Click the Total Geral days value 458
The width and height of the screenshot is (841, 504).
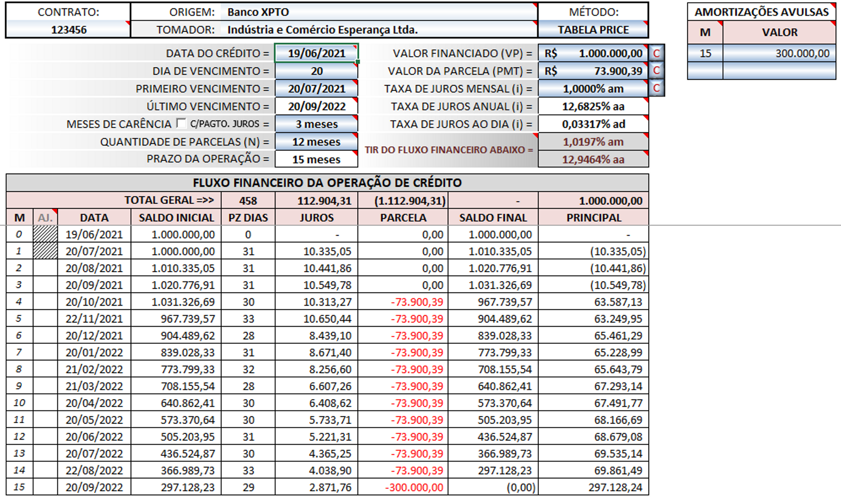248,201
